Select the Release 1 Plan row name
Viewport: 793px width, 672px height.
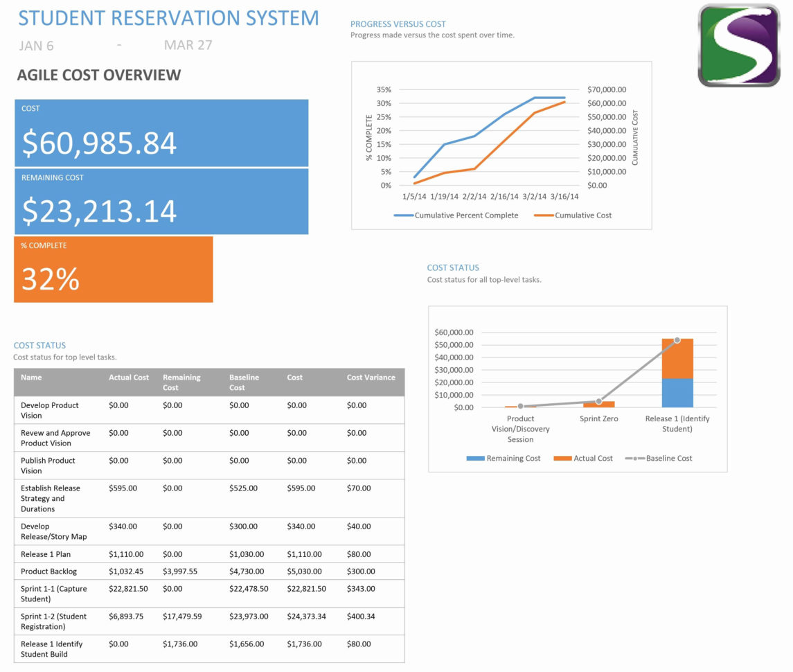(46, 554)
